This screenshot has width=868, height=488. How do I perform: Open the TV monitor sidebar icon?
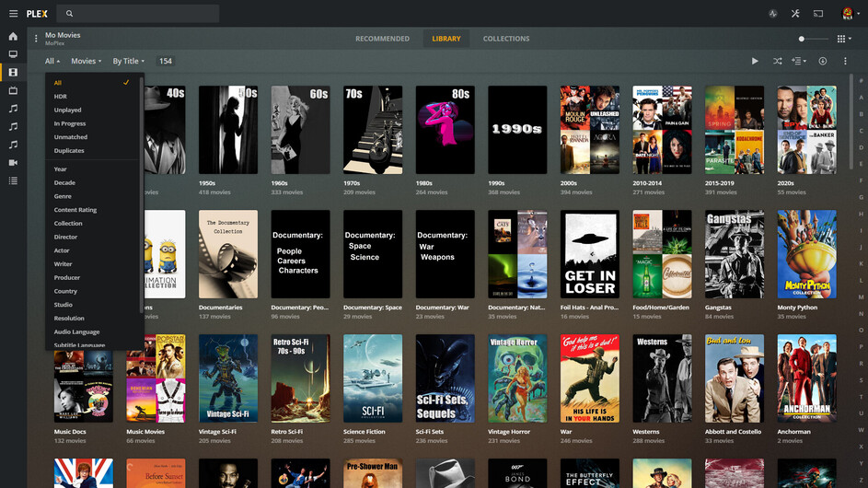click(x=13, y=54)
